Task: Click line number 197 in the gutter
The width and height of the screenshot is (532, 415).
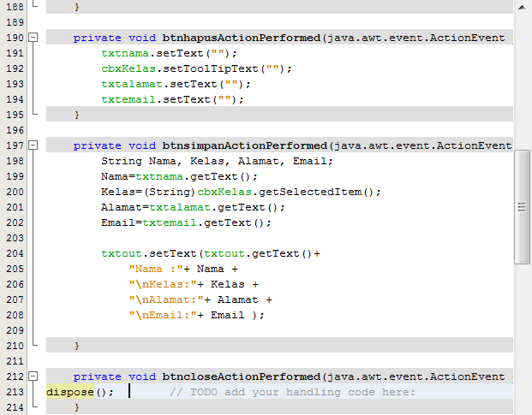Action: 15,145
